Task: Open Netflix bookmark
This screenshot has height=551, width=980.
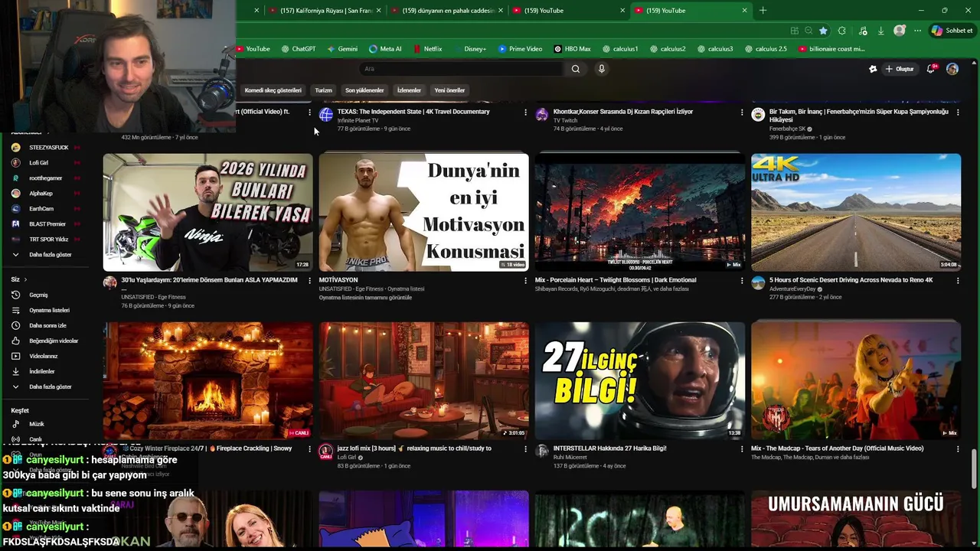Action: click(427, 49)
